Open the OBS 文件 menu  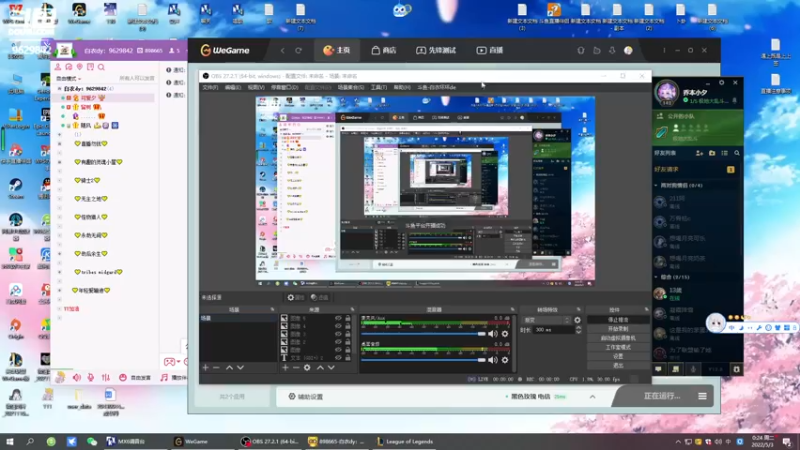pyautogui.click(x=210, y=87)
